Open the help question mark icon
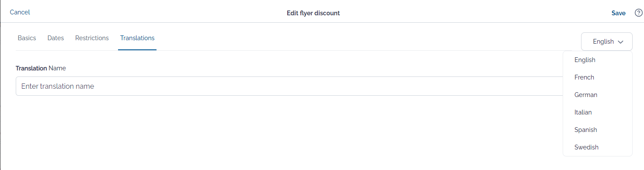 coord(638,13)
